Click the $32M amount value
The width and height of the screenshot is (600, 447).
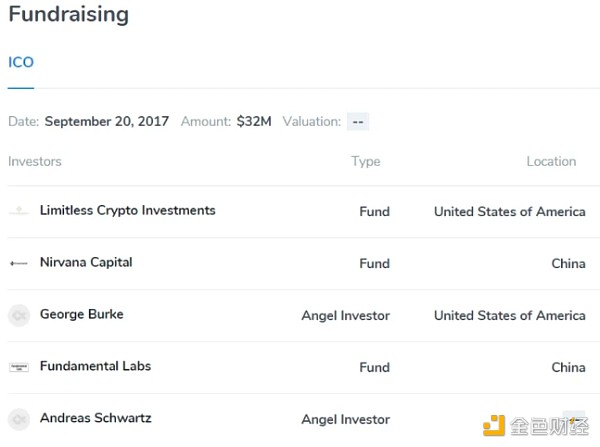click(254, 122)
